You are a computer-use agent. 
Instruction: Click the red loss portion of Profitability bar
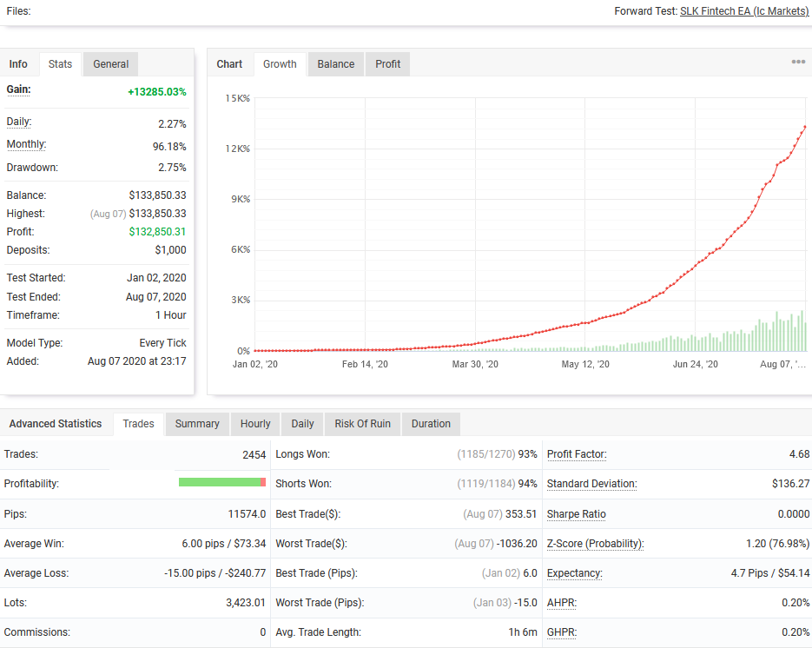(x=263, y=482)
